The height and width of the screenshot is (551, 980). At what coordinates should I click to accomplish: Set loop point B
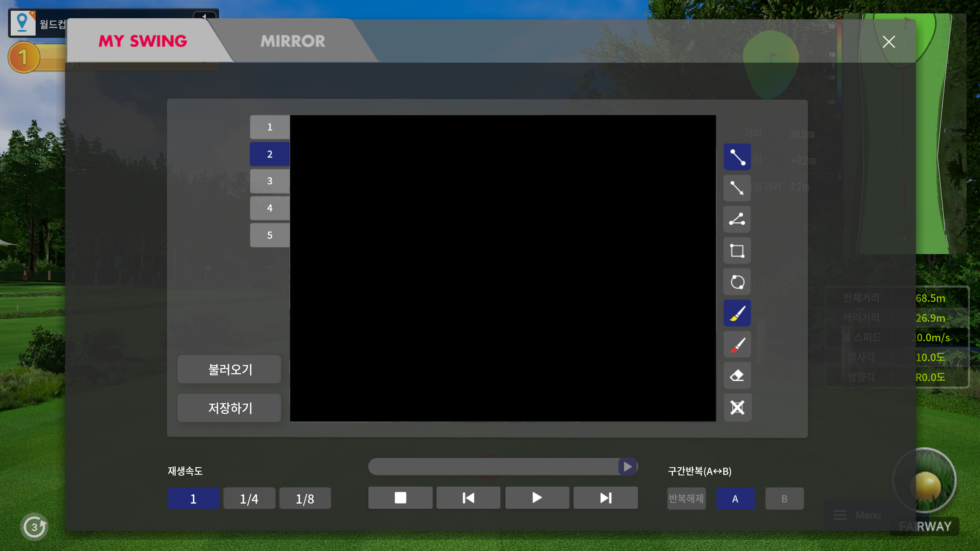pos(784,499)
